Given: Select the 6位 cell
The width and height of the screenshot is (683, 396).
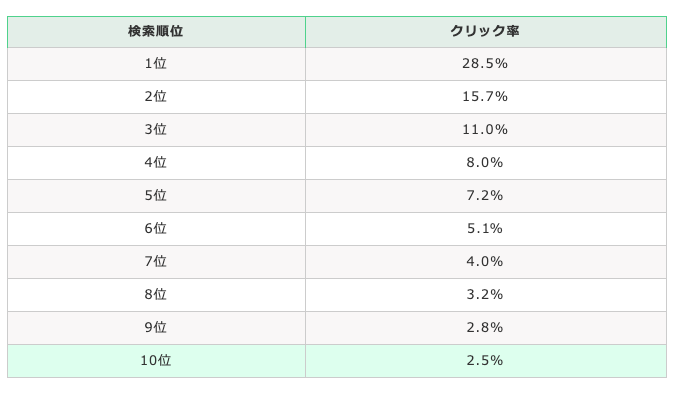Looking at the screenshot, I should pyautogui.click(x=156, y=229).
